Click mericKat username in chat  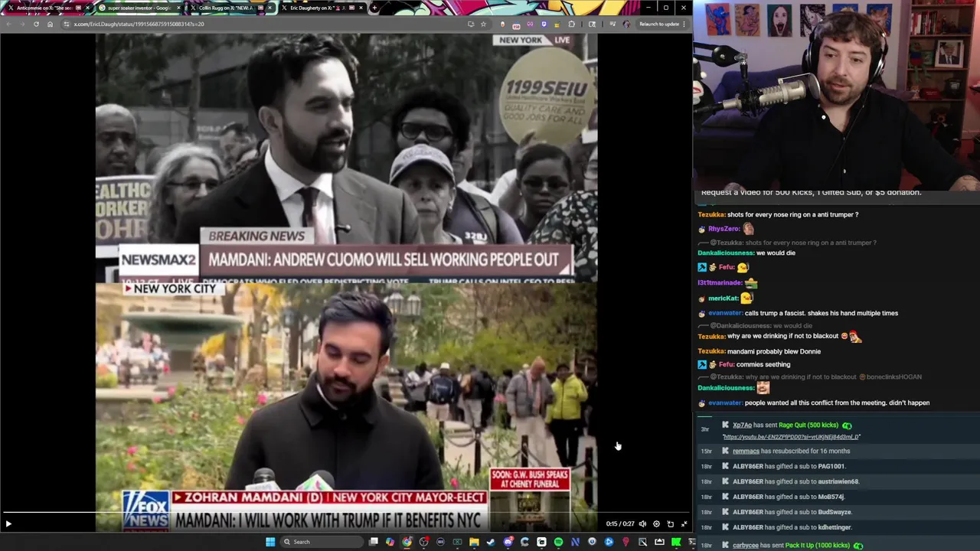click(x=723, y=298)
